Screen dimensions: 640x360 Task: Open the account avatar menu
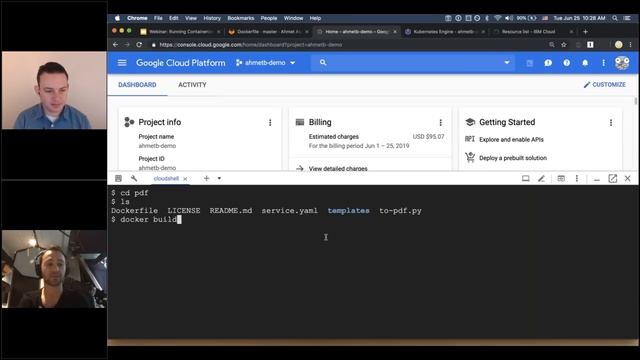[x=622, y=63]
